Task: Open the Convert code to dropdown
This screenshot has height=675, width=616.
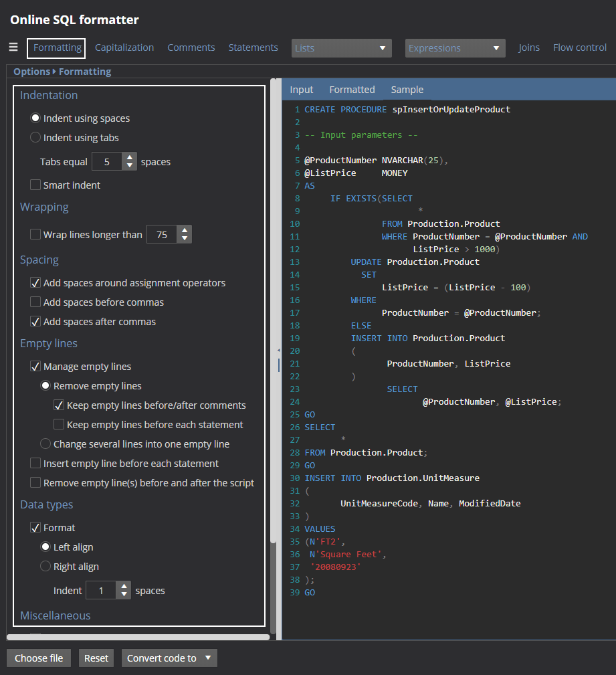Action: (x=169, y=658)
